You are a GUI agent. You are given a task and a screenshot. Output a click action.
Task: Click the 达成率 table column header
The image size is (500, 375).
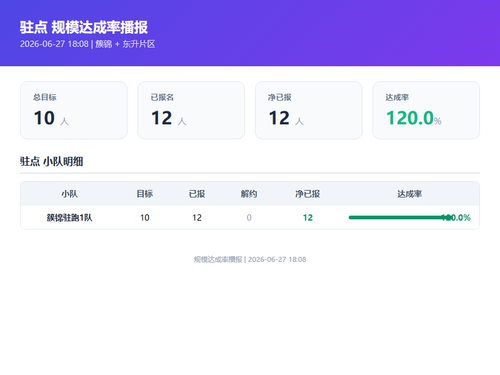[410, 194]
